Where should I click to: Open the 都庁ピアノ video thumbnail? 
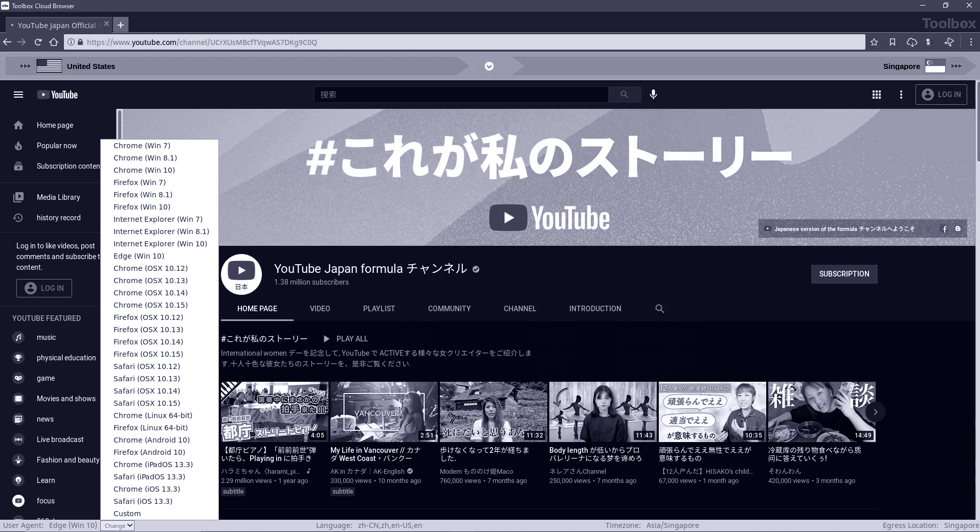(x=275, y=412)
